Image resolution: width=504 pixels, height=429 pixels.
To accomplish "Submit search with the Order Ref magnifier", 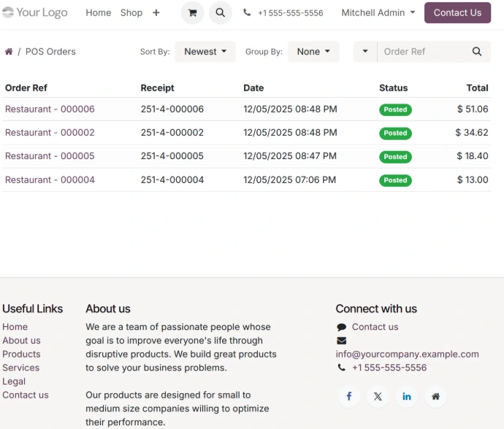I will coord(477,52).
